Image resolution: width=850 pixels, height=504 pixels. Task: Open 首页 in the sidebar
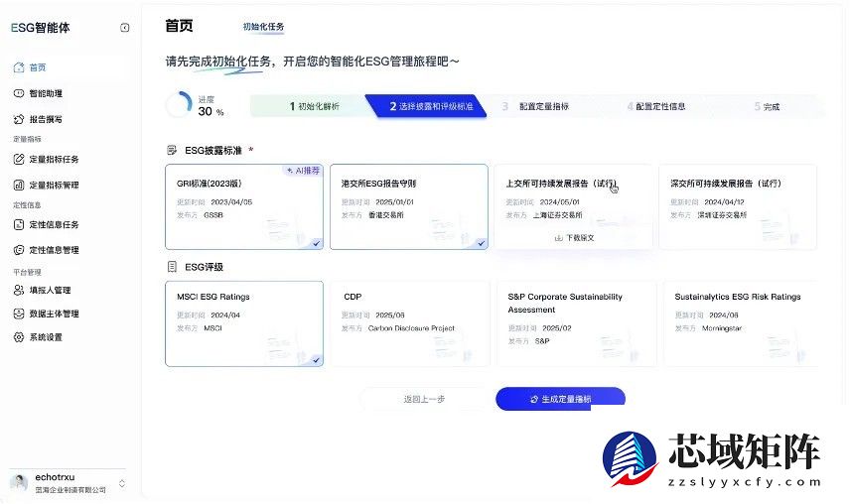[38, 67]
